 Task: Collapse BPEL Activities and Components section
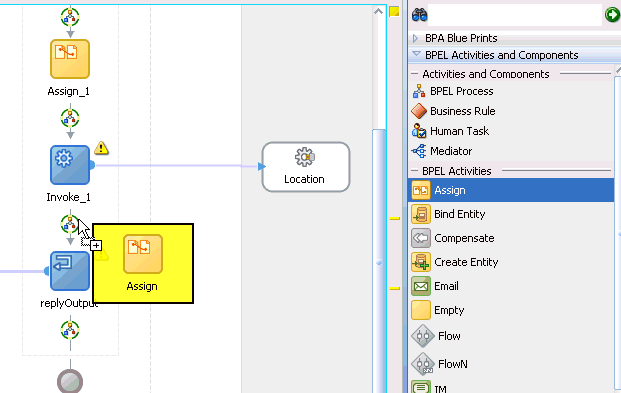coord(416,54)
